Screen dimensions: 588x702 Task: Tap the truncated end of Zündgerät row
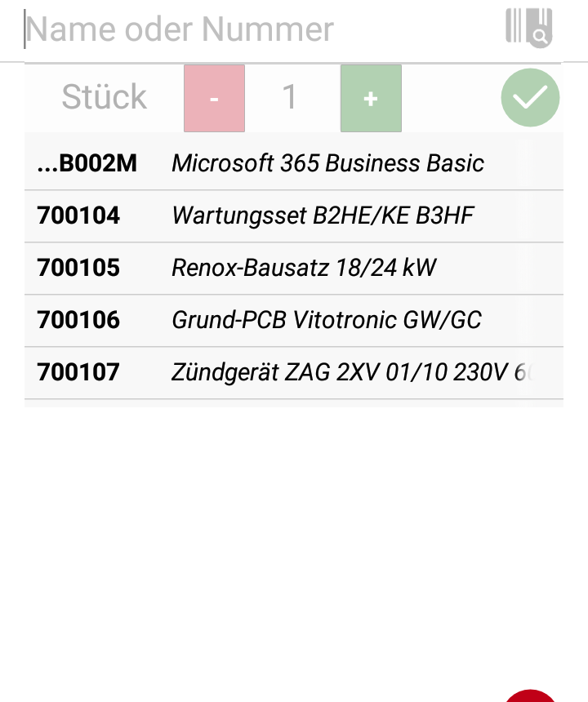point(523,372)
